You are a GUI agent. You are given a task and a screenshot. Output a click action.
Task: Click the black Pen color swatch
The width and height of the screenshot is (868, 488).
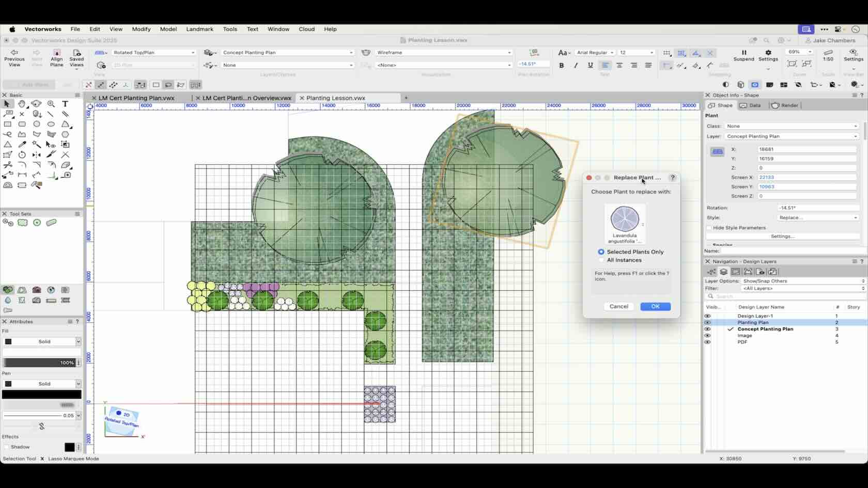(41, 394)
